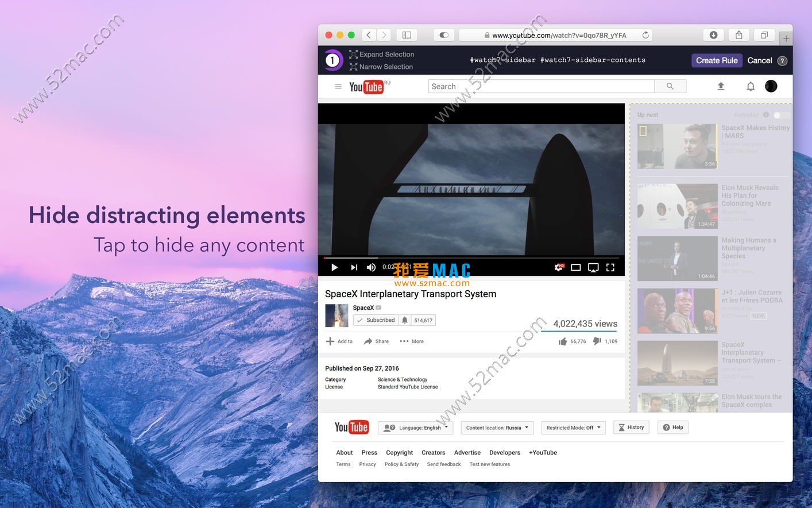The height and width of the screenshot is (508, 812).
Task: Switch the player to theater mode
Action: (x=576, y=267)
